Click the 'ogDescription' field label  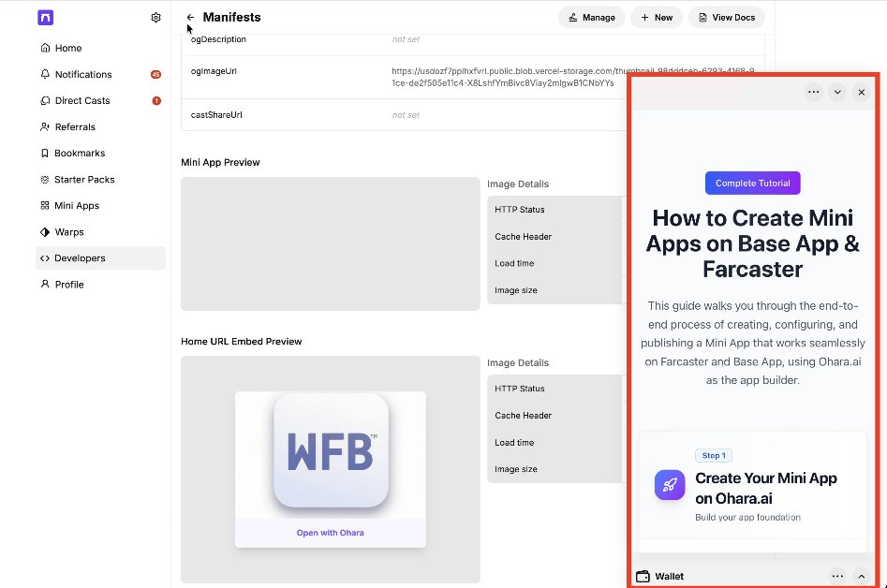pos(218,39)
